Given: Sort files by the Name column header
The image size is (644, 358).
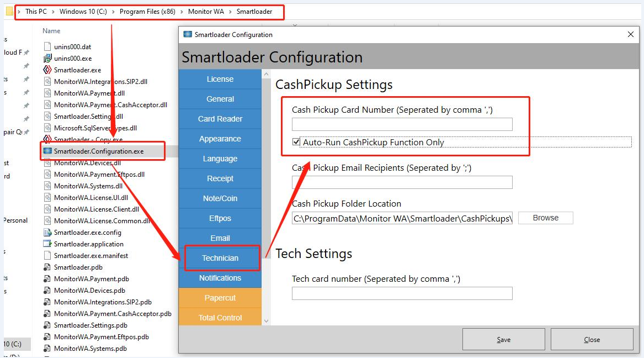Looking at the screenshot, I should coord(51,31).
